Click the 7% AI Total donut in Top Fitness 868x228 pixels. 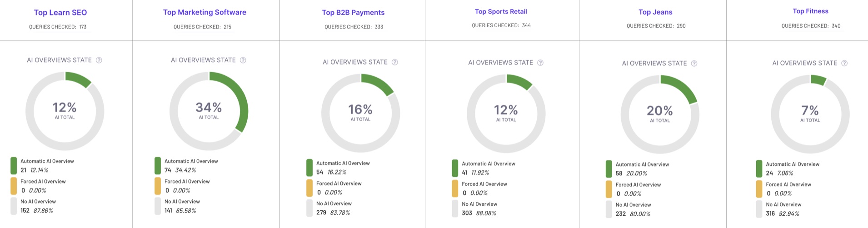tap(810, 114)
